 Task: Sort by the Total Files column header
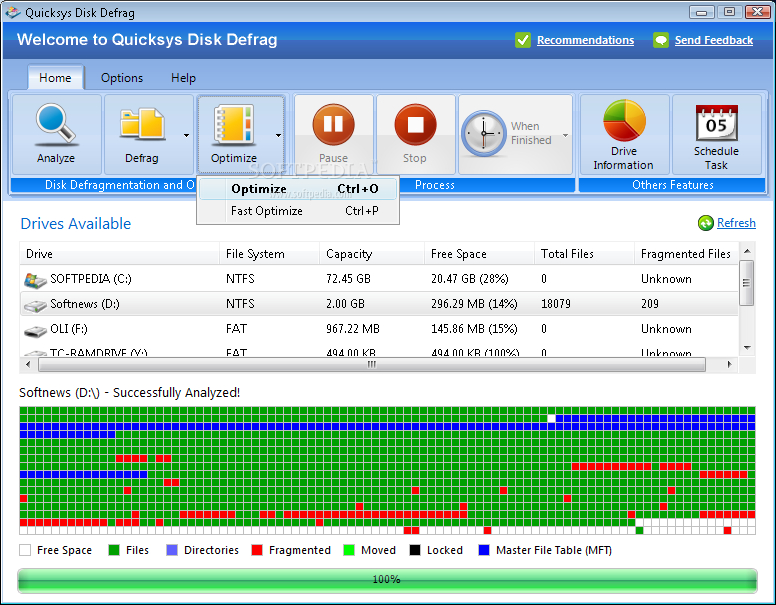point(584,253)
